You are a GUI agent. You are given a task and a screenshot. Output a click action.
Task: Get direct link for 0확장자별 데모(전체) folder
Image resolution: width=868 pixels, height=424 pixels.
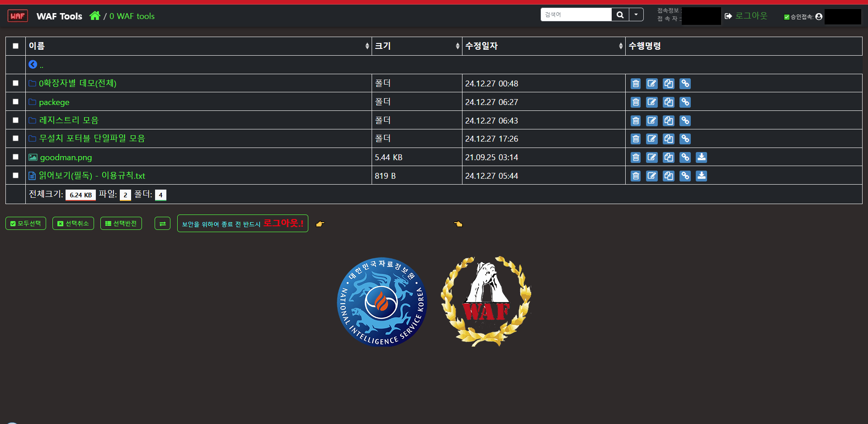point(685,84)
